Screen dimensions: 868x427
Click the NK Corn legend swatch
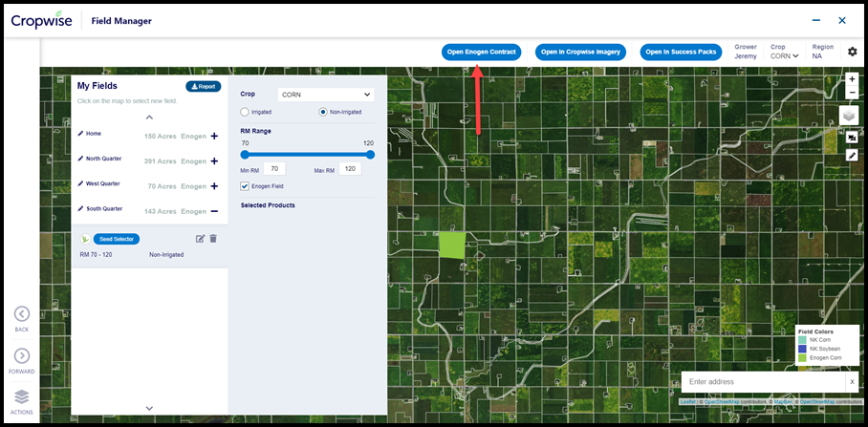click(802, 340)
